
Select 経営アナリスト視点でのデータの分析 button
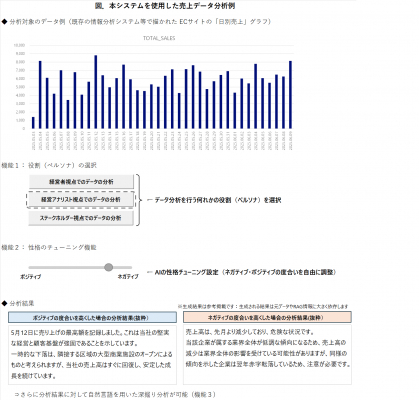pos(81,200)
